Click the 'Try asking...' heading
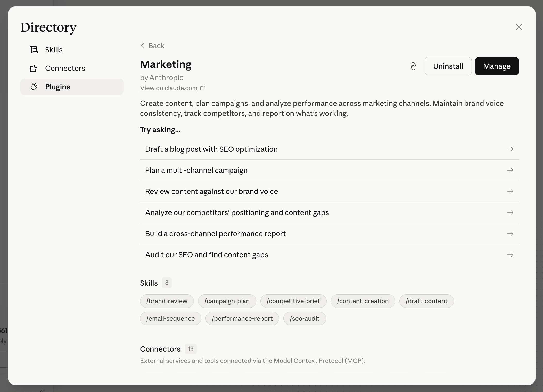The width and height of the screenshot is (543, 392). click(160, 130)
